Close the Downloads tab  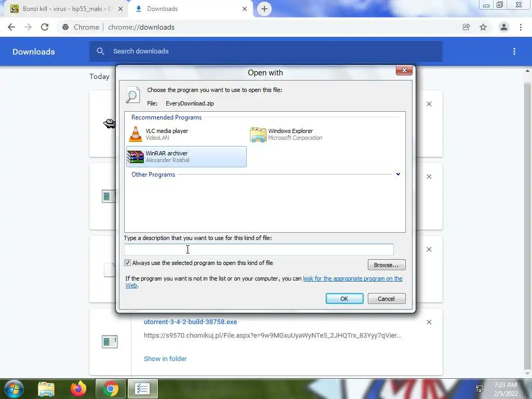[245, 9]
